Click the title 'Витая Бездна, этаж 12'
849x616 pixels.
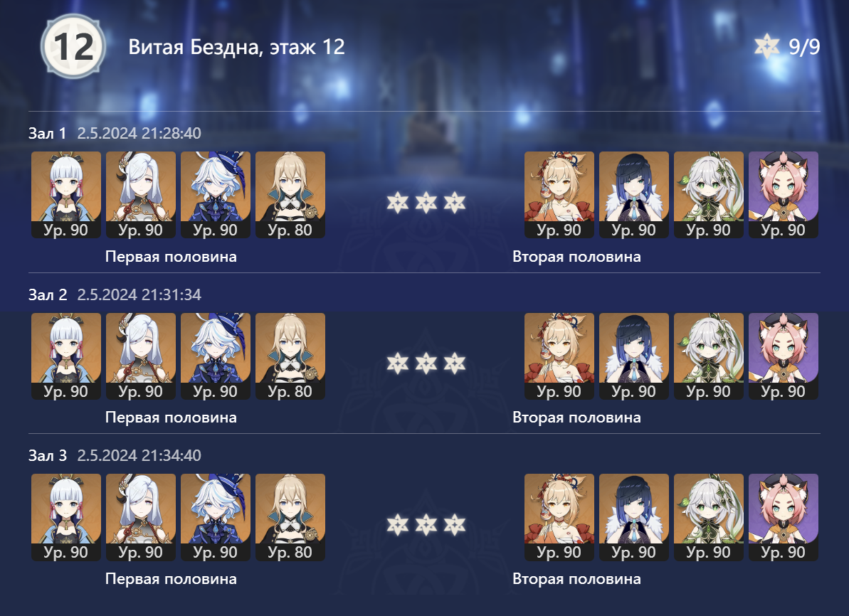click(236, 47)
